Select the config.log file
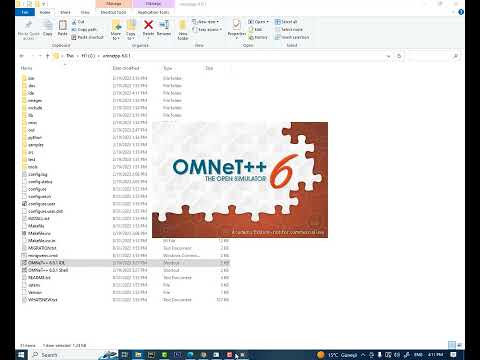This screenshot has width=480, height=360. tap(38, 174)
